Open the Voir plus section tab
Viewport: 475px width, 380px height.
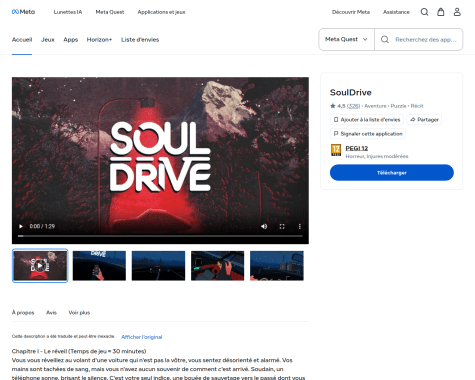point(79,312)
